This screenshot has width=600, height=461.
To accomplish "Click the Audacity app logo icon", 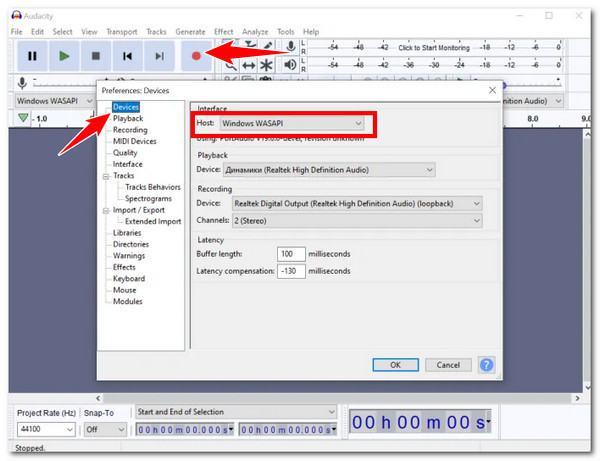I will click(x=16, y=15).
